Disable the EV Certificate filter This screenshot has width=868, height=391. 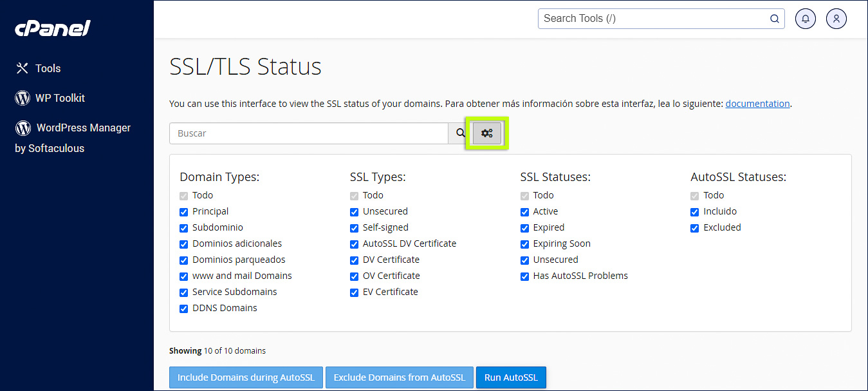point(354,292)
